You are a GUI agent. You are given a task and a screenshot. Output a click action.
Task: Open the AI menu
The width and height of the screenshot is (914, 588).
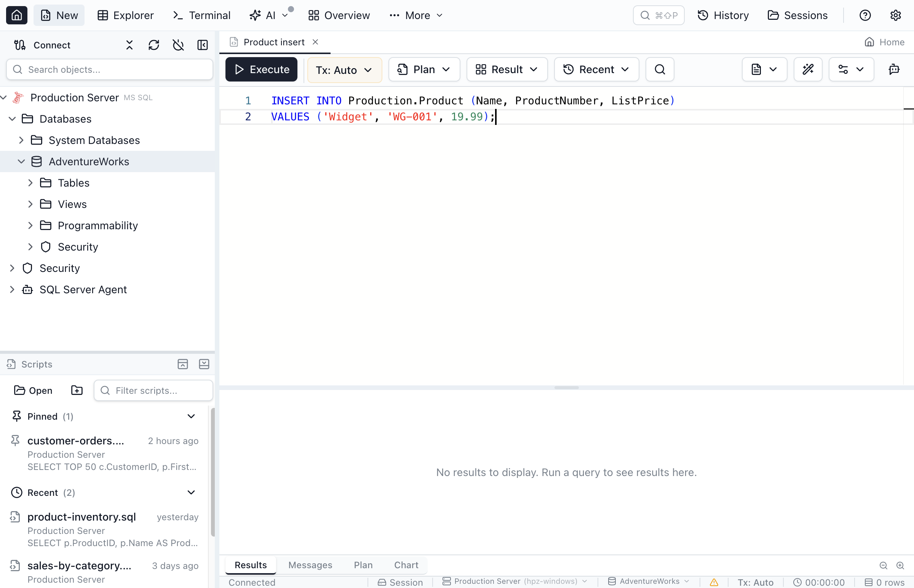pos(268,15)
